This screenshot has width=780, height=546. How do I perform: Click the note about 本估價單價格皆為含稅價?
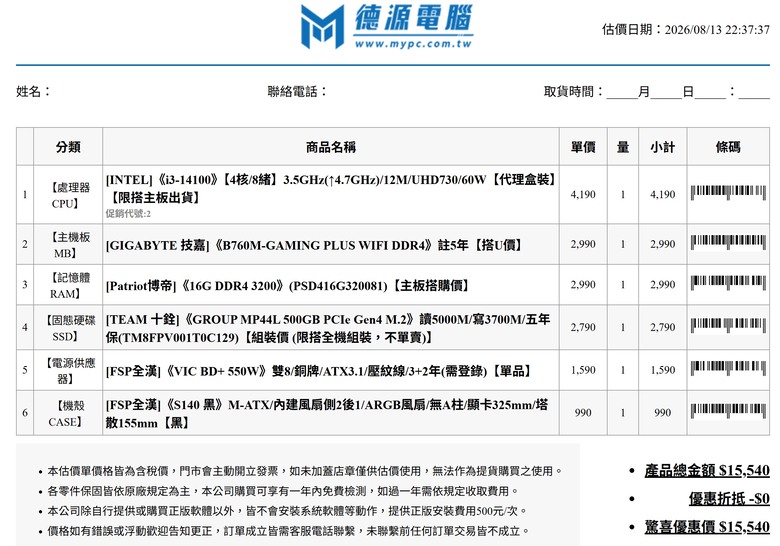(x=305, y=471)
